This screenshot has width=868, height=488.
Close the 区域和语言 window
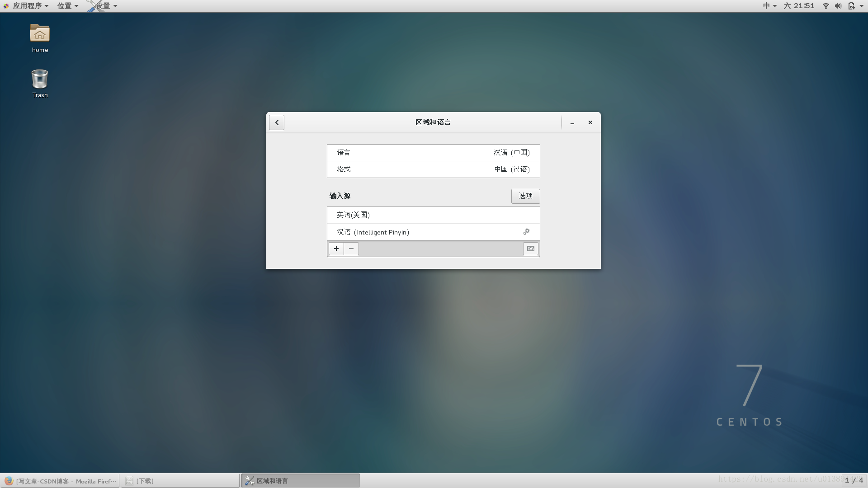pos(590,122)
